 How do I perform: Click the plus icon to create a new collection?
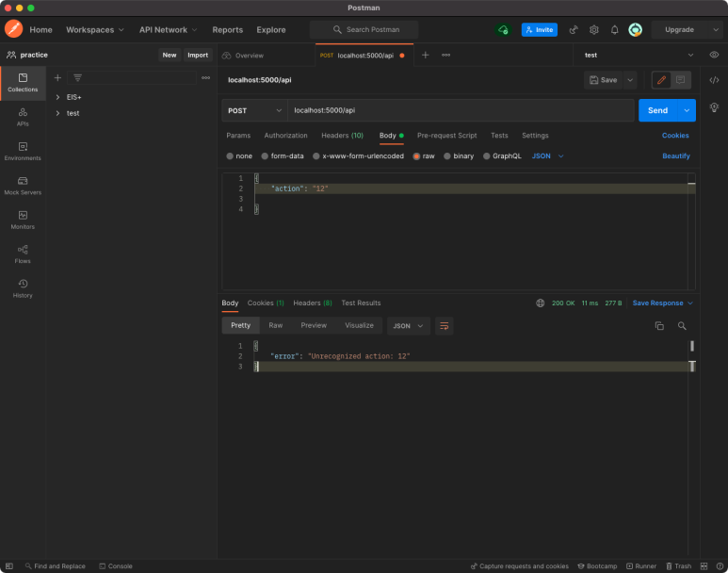tap(57, 77)
